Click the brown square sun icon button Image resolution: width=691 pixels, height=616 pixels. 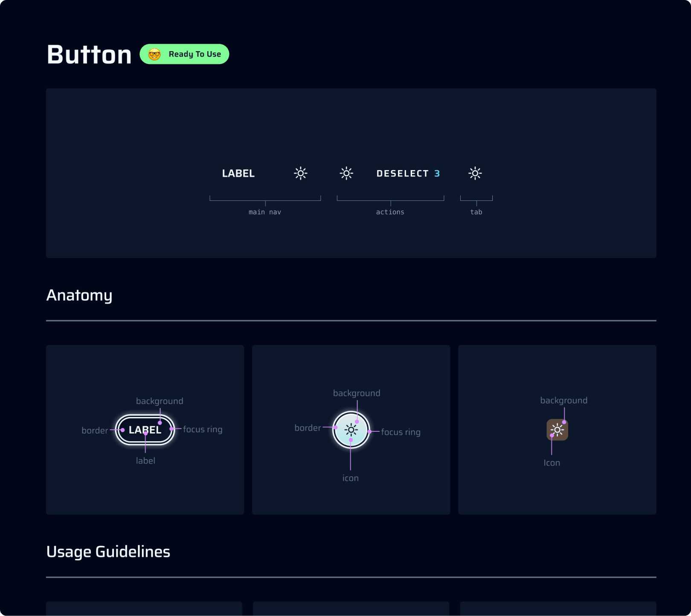pyautogui.click(x=557, y=430)
